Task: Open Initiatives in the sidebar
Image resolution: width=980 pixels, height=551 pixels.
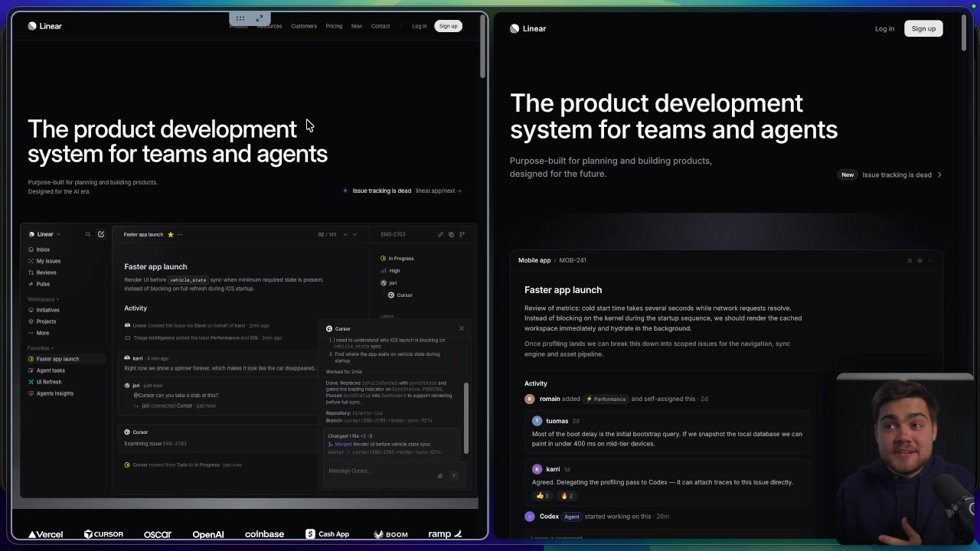Action: 44,310
